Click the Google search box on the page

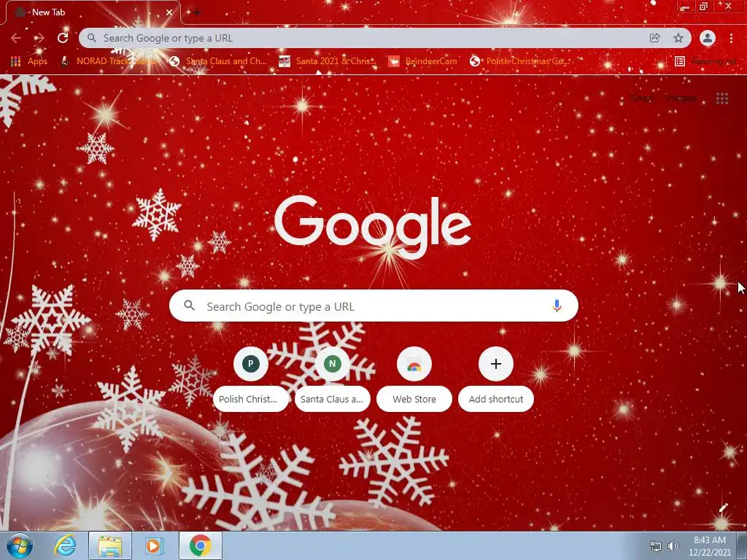(x=373, y=306)
